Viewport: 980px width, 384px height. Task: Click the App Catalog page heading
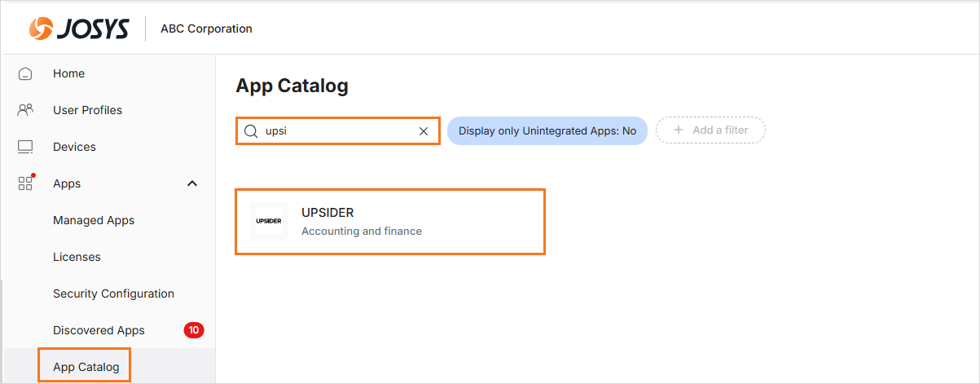tap(292, 86)
